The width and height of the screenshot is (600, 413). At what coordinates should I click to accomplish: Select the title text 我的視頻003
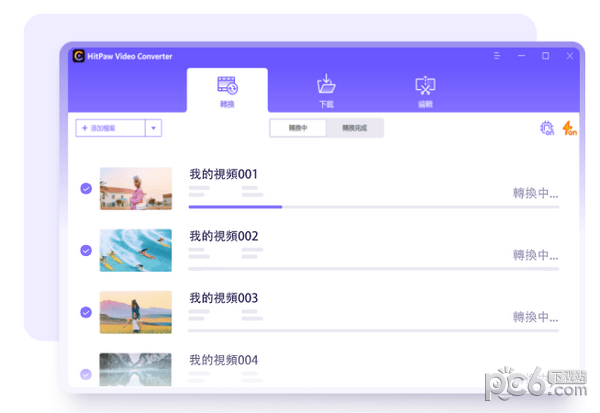[x=224, y=298]
